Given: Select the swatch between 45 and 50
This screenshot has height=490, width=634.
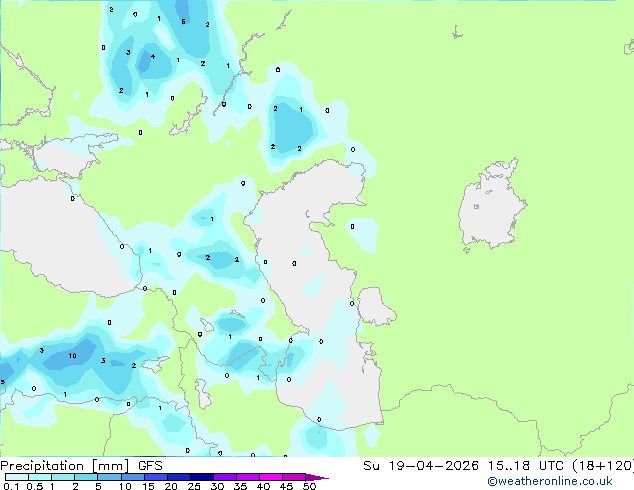Looking at the screenshot, I should click(x=294, y=477).
